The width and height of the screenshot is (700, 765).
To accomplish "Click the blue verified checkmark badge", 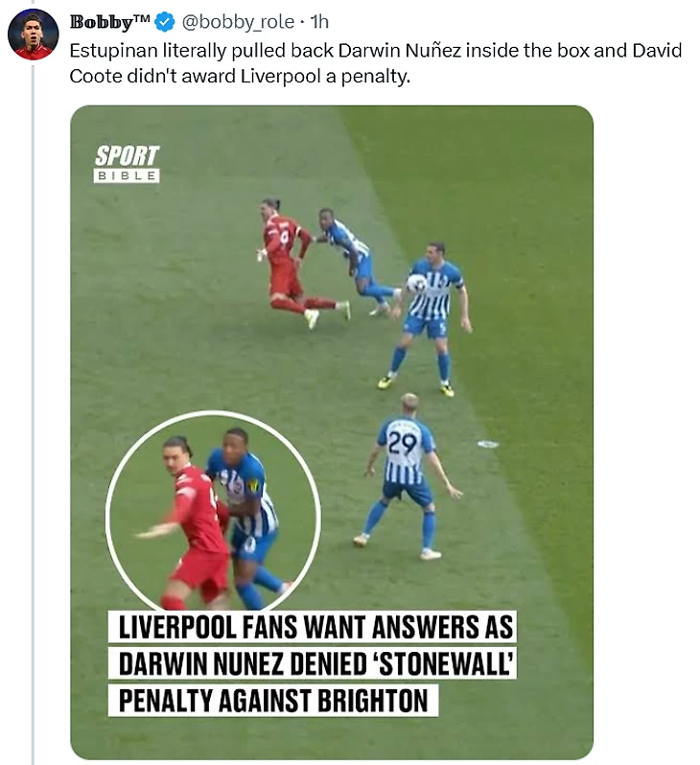I will (x=165, y=22).
